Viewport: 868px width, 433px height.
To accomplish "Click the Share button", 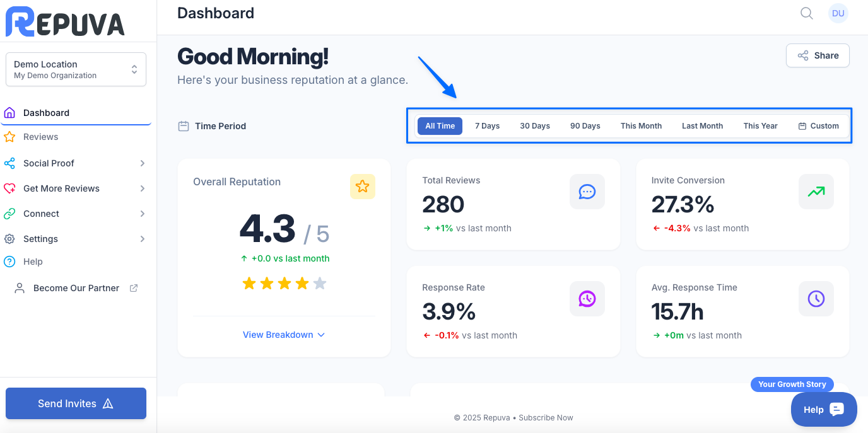I will coord(818,55).
